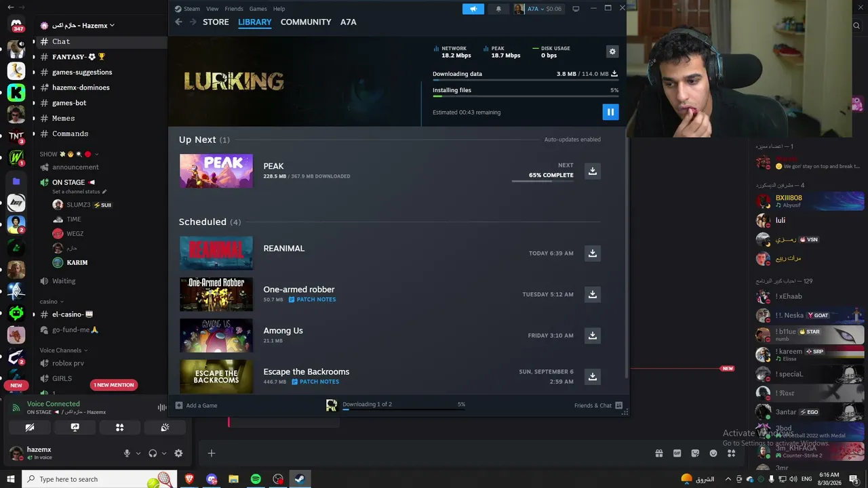Screen dimensions: 868x488
Task: Open Discord input device options arrow
Action: tap(138, 453)
